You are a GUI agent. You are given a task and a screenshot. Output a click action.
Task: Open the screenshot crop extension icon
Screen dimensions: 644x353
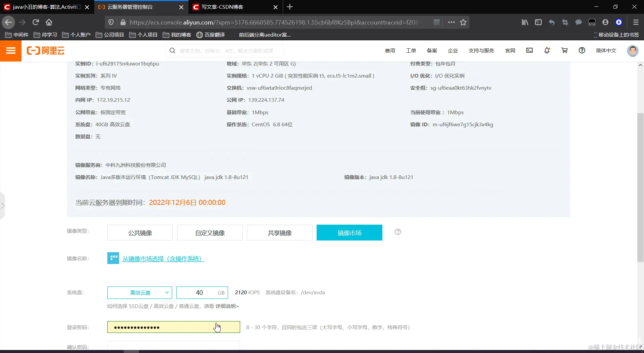[565, 22]
